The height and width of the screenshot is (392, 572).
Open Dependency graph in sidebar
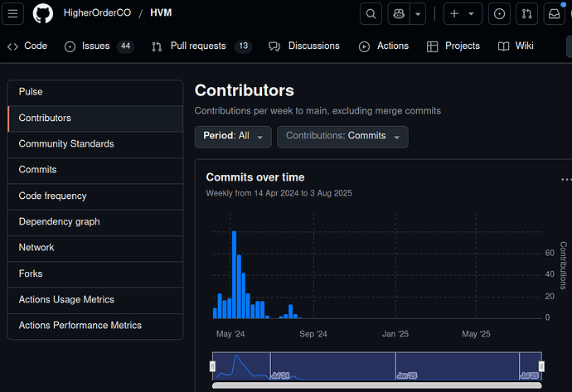click(95, 222)
